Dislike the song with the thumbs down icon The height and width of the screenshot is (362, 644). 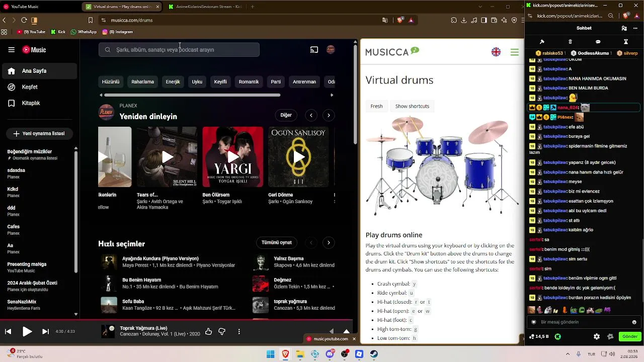pyautogui.click(x=222, y=332)
